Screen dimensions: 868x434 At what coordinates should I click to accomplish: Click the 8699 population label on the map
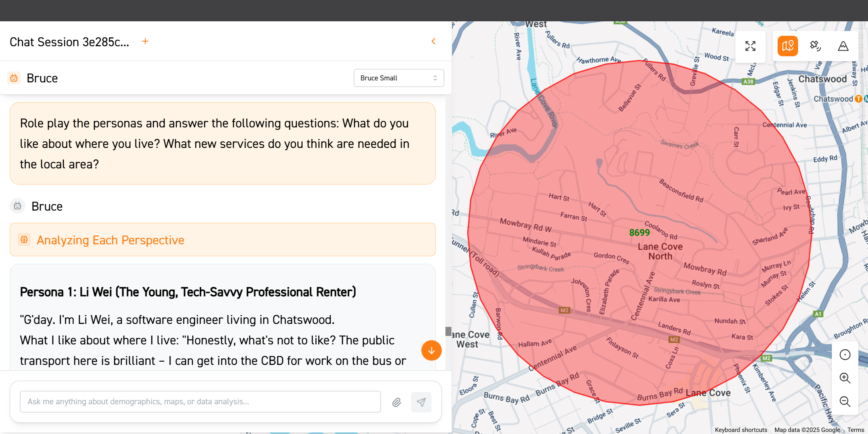click(x=639, y=233)
